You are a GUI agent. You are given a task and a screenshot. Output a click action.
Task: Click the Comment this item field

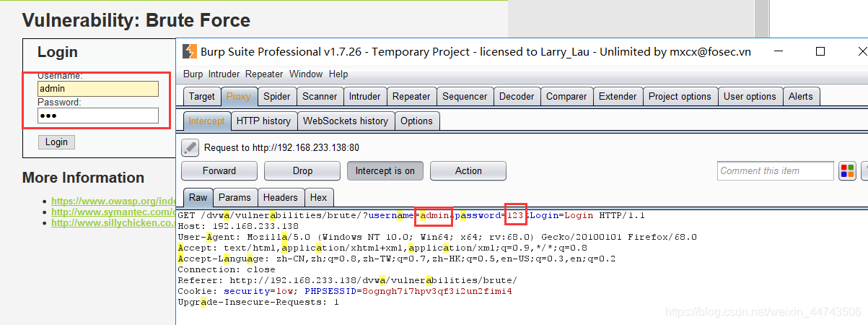coord(776,171)
